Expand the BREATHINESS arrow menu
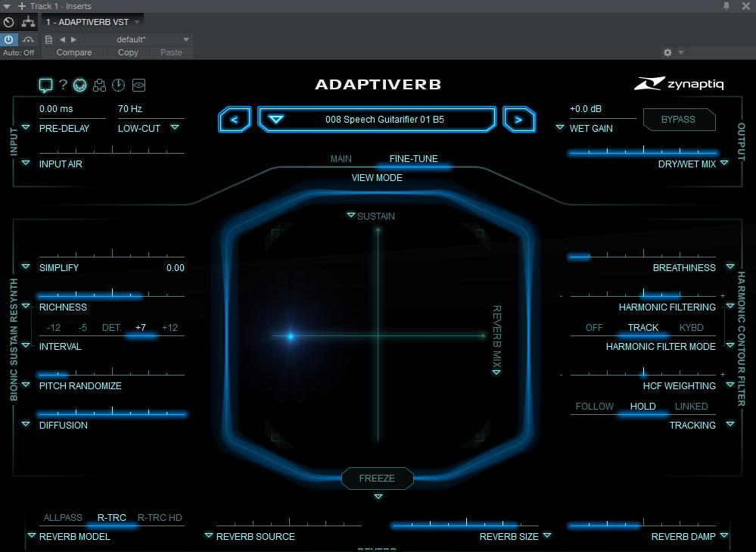The width and height of the screenshot is (756, 552). (x=730, y=267)
